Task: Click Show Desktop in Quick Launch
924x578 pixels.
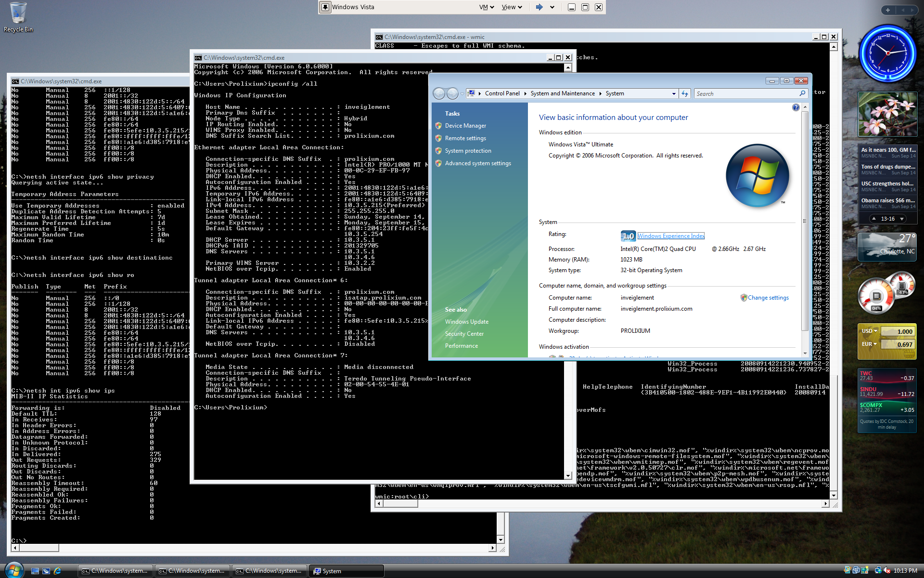Action: coord(35,571)
